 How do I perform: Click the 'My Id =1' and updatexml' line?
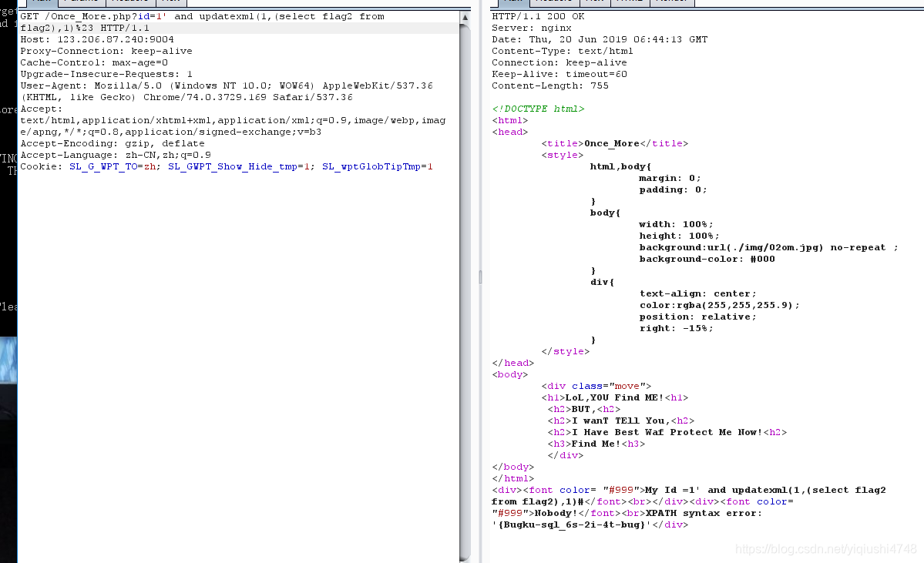point(689,490)
